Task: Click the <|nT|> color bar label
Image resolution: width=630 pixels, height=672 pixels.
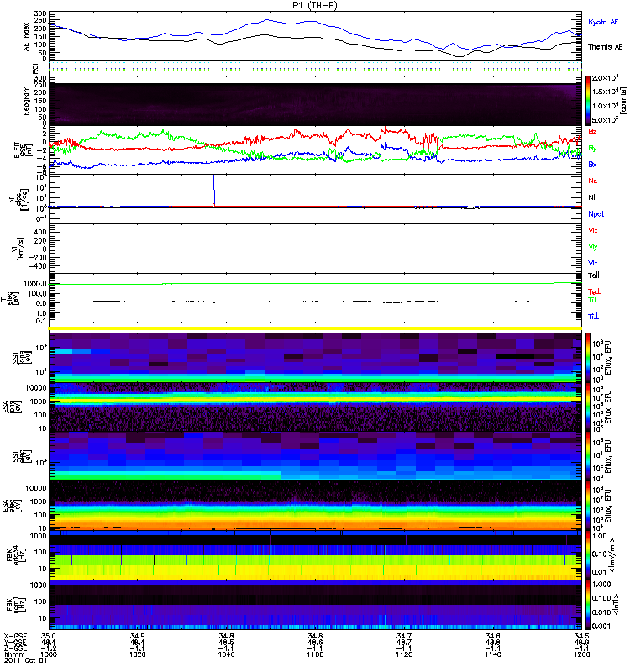Action: tap(616, 604)
